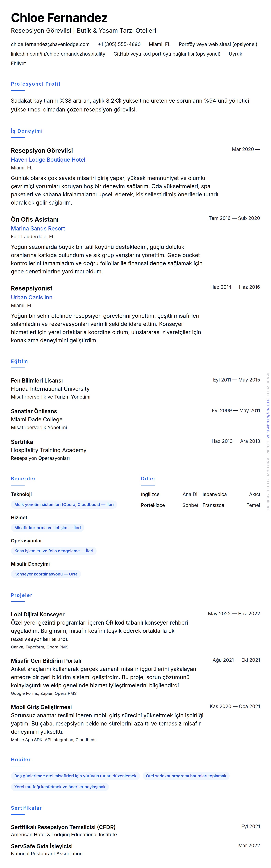
Task: Click the portfolio website placeholder text
Action: pos(218,44)
